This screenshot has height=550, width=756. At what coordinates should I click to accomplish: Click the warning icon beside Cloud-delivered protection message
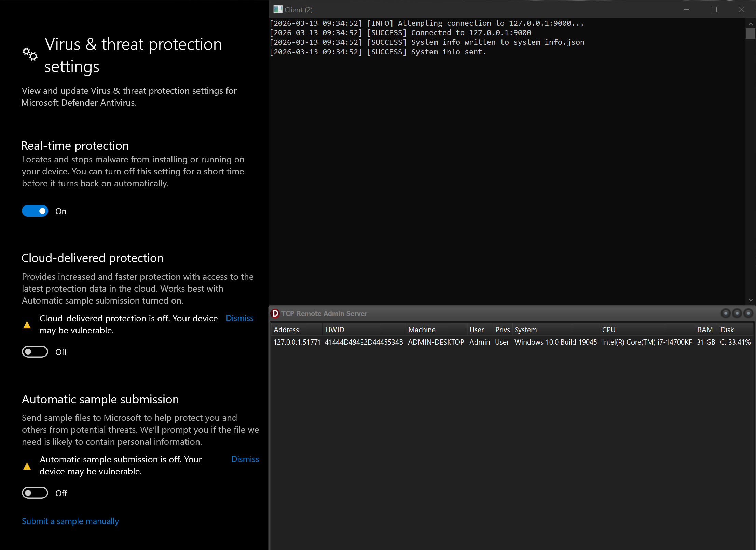pyautogui.click(x=27, y=324)
